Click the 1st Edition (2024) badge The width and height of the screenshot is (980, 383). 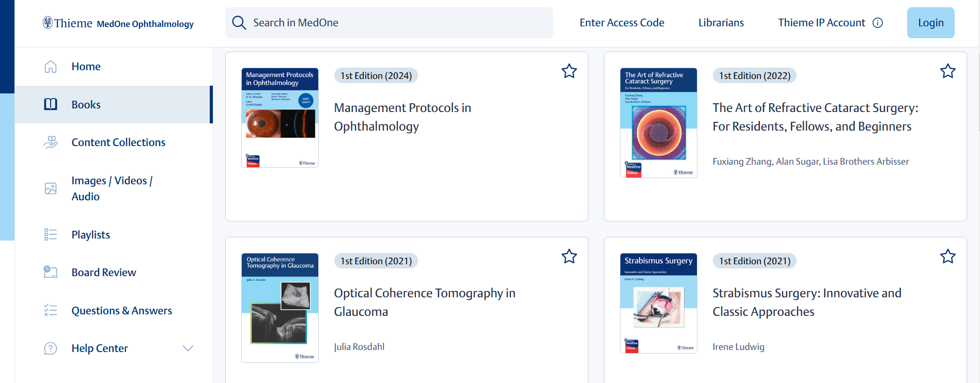click(376, 76)
